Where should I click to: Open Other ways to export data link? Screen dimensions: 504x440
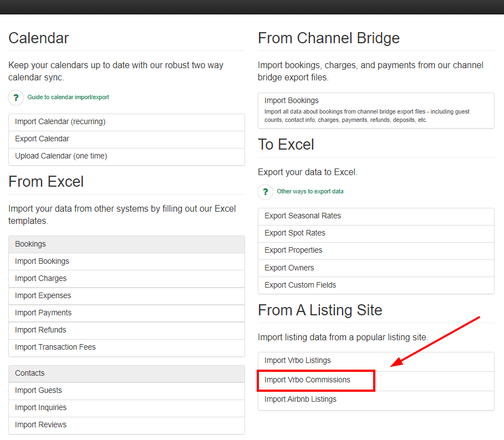click(x=310, y=192)
